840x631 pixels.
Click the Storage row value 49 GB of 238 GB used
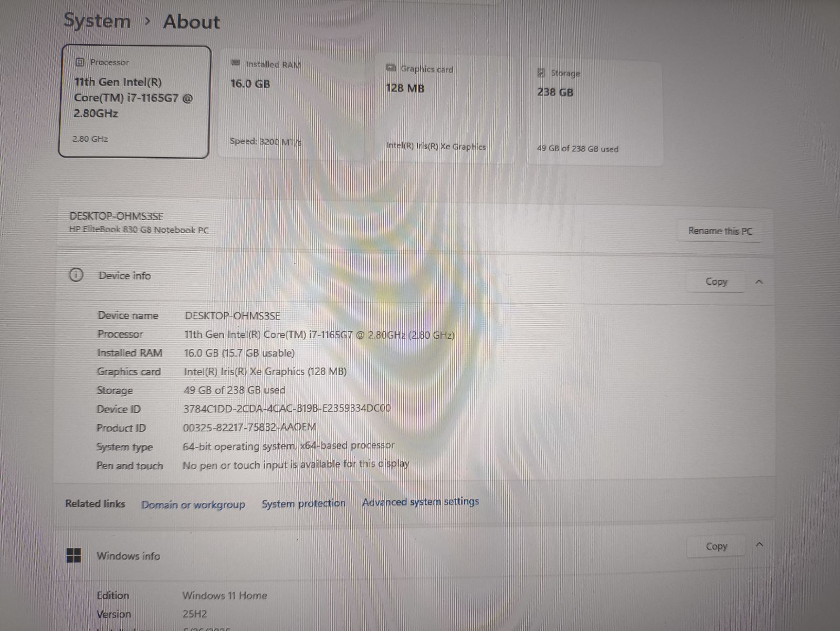coord(234,390)
